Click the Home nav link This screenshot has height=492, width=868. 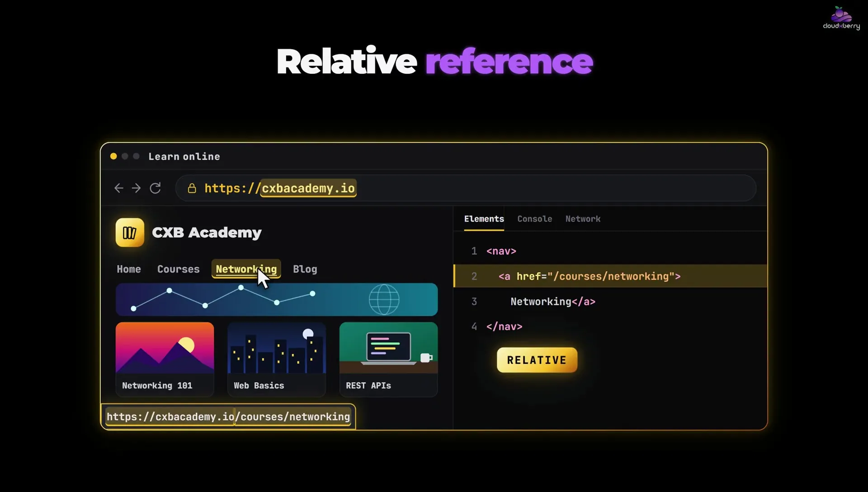click(x=129, y=269)
